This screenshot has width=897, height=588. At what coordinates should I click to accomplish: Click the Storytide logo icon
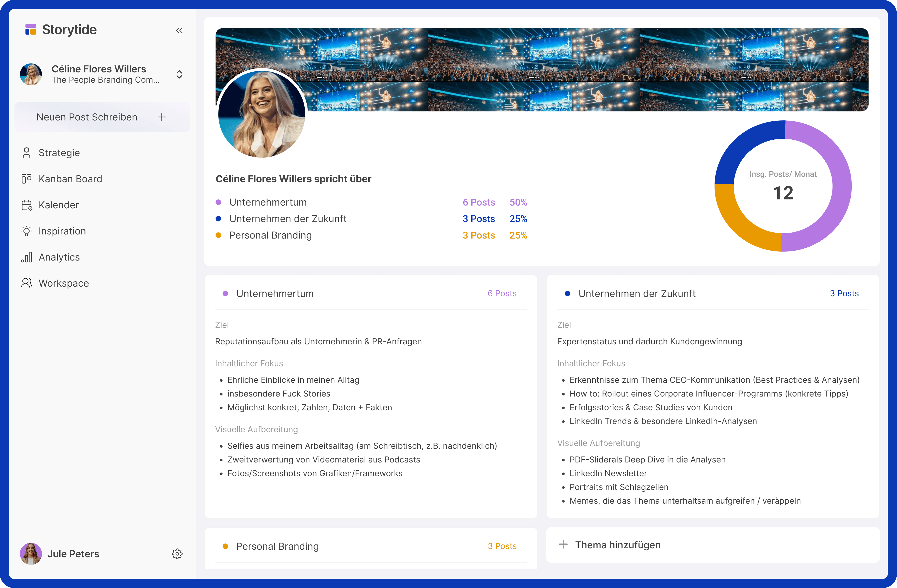[31, 29]
